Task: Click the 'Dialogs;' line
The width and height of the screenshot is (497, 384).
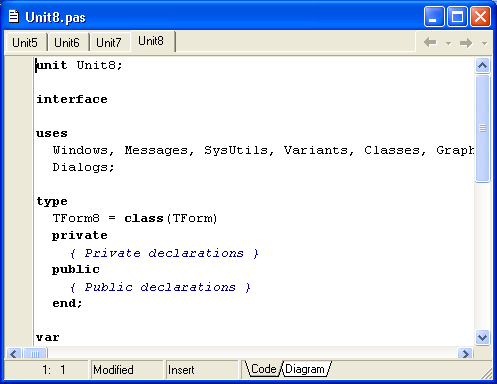Action: (83, 167)
